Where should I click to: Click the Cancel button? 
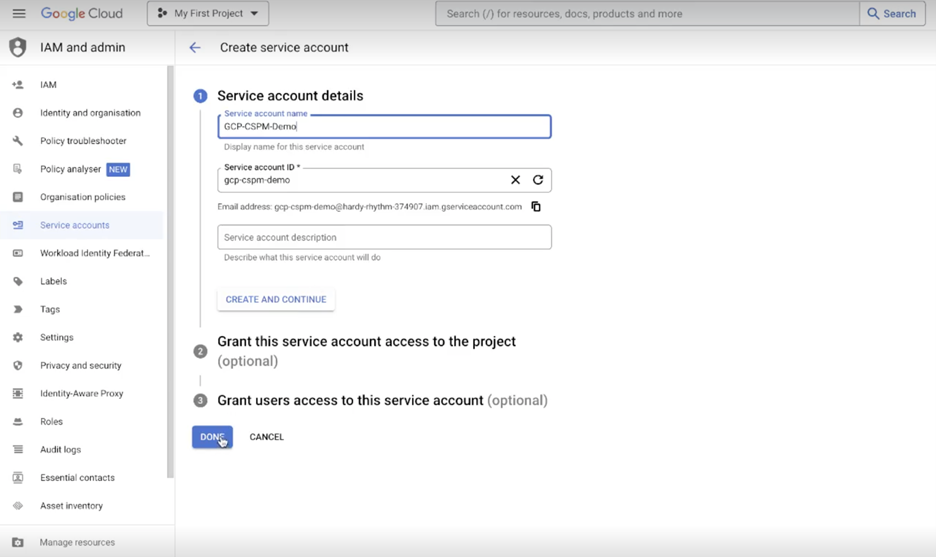(266, 437)
